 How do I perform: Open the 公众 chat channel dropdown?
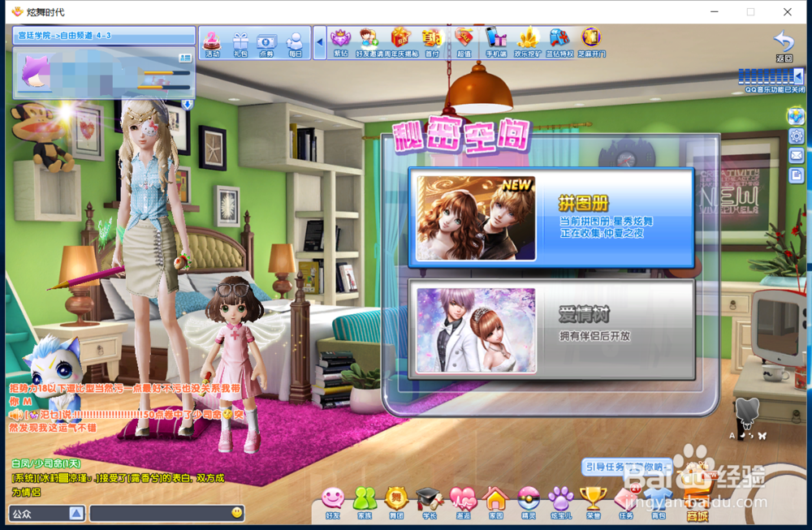pos(46,514)
